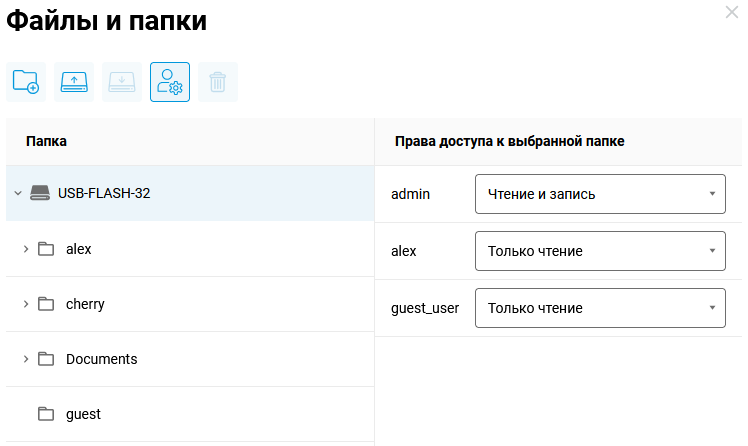This screenshot has width=748, height=446.
Task: Click the folder icon next to cherry
Action: pos(46,304)
